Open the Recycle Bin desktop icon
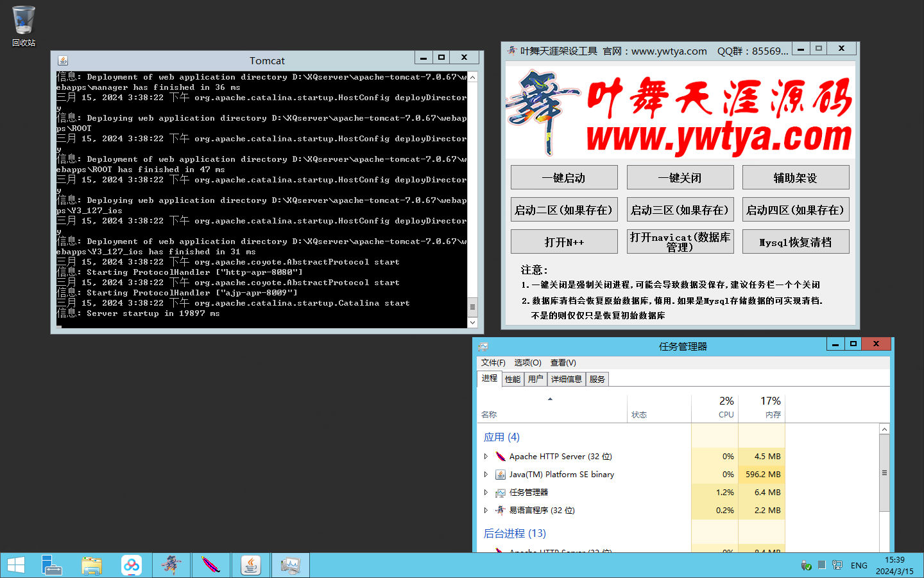 (x=23, y=26)
